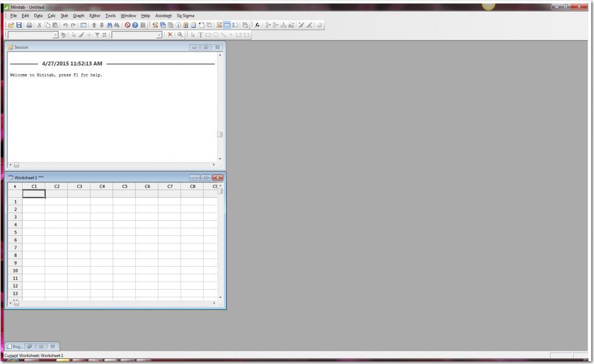Select column header C4

tap(102, 186)
